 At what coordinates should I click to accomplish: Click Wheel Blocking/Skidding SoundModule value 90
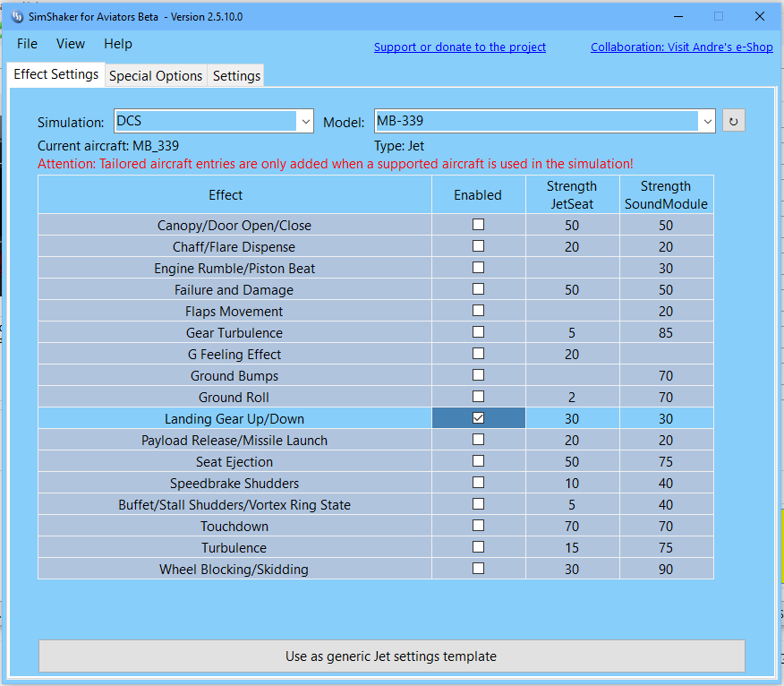click(666, 570)
